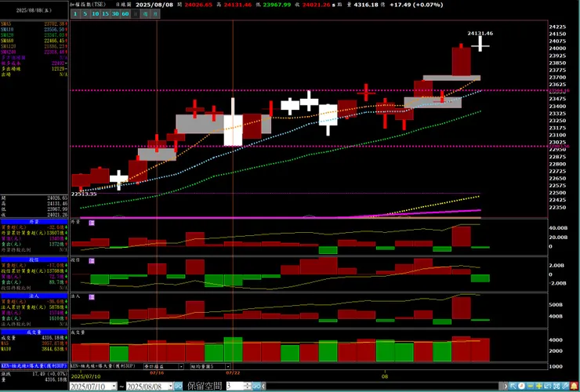Click the 22513.35 low price label
This screenshot has width=580, height=392.
pos(84,194)
